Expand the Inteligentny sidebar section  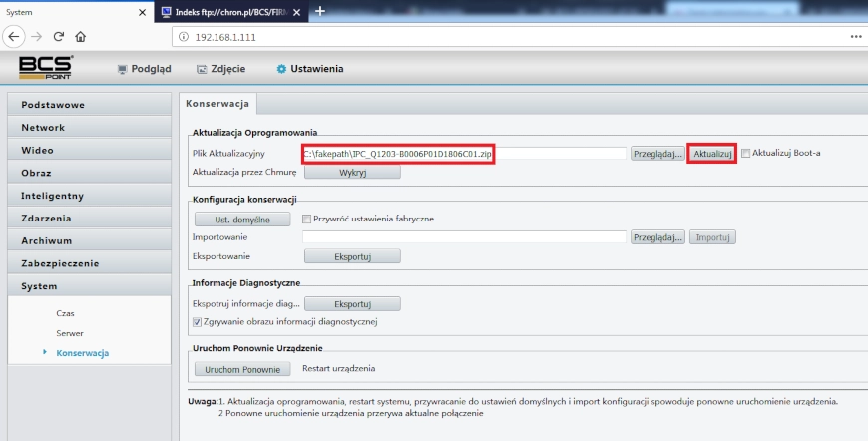[x=89, y=196]
